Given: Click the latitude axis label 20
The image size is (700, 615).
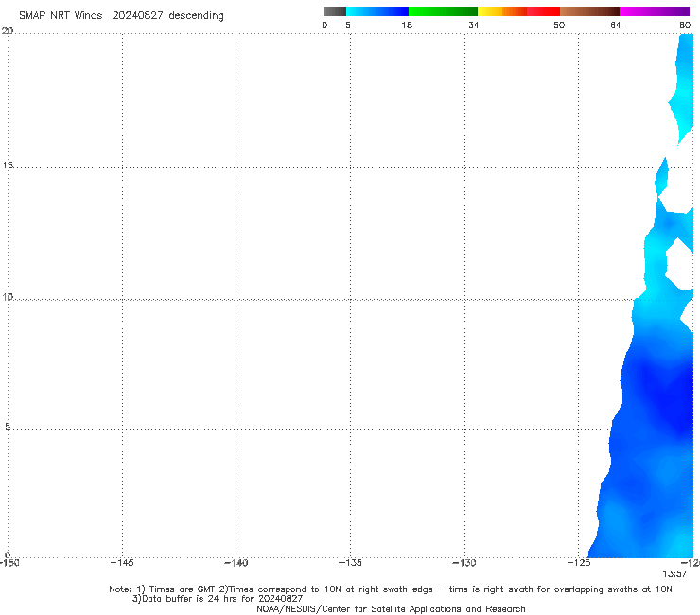Looking at the screenshot, I should tap(8, 31).
